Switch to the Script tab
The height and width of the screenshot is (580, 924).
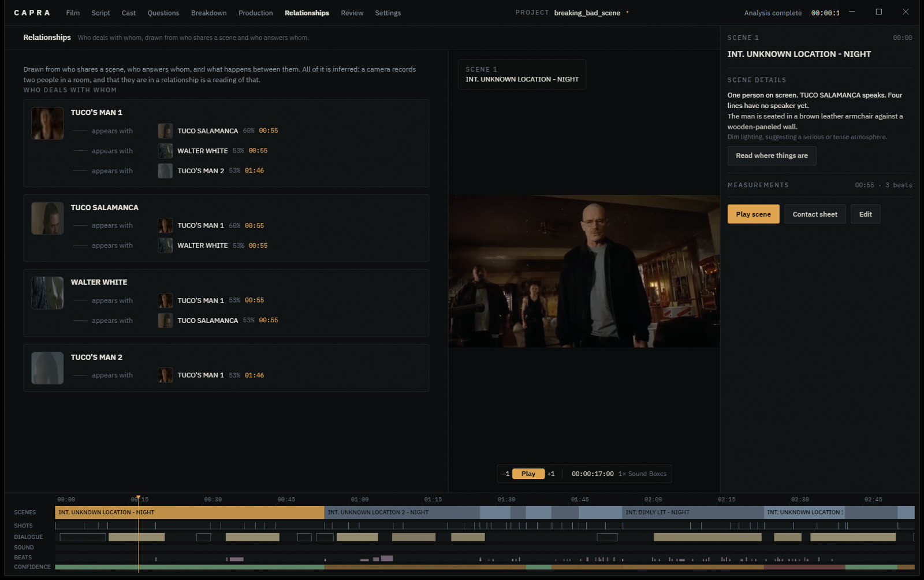pyautogui.click(x=100, y=13)
